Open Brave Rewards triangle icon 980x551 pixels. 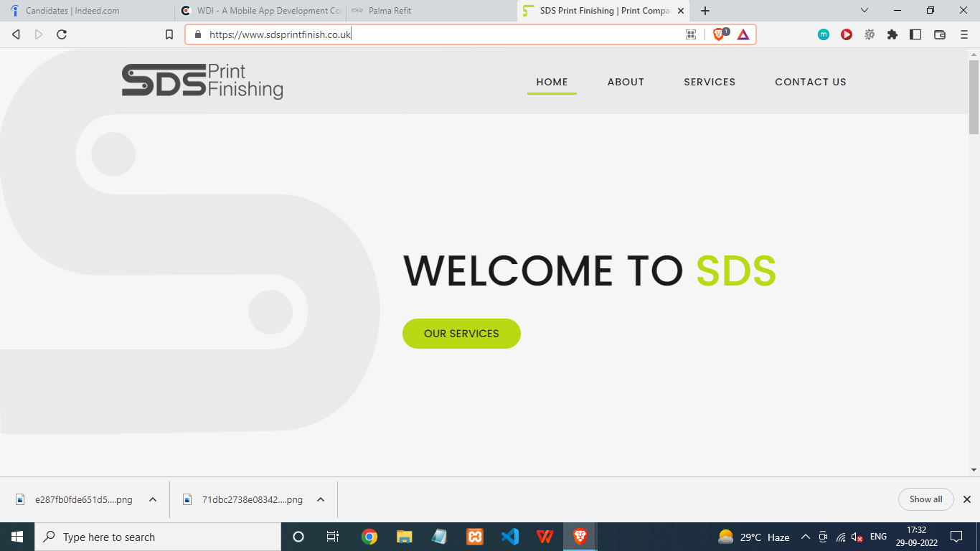pos(743,34)
